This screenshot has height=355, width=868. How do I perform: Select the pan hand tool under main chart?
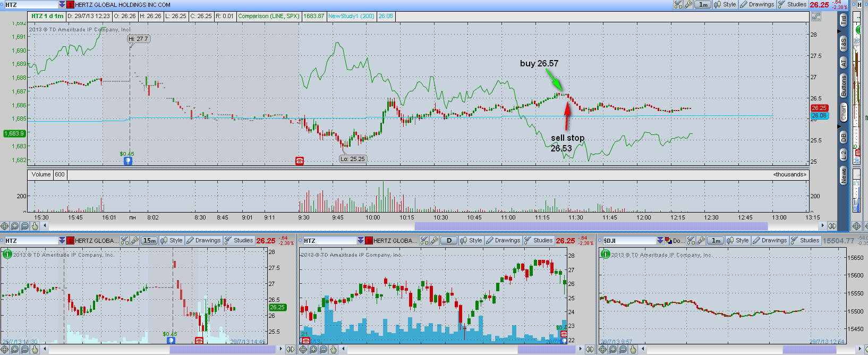point(35,226)
